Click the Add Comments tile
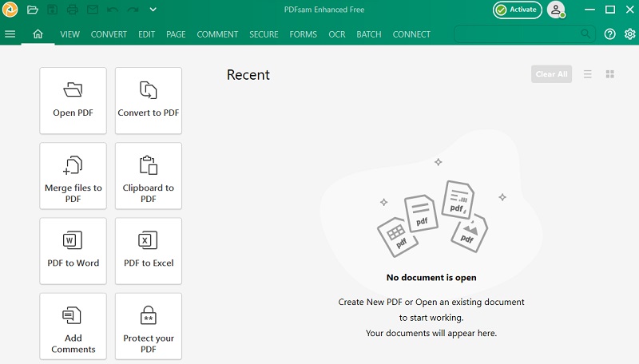639x364 pixels. (x=73, y=326)
